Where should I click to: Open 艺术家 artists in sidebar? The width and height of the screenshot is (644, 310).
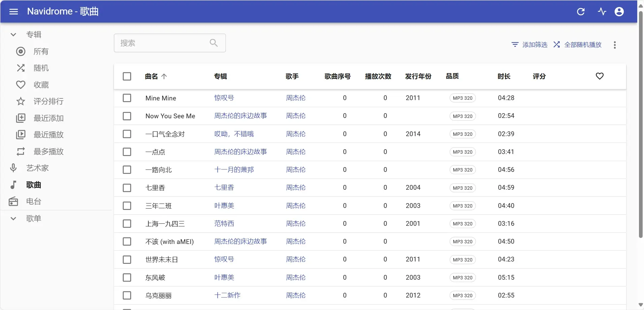click(37, 168)
